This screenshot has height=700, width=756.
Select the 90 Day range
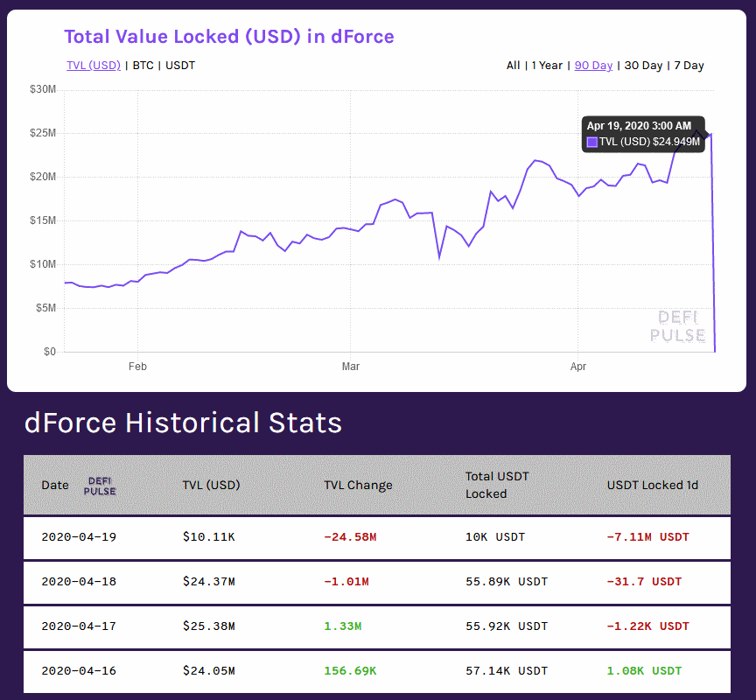click(593, 65)
